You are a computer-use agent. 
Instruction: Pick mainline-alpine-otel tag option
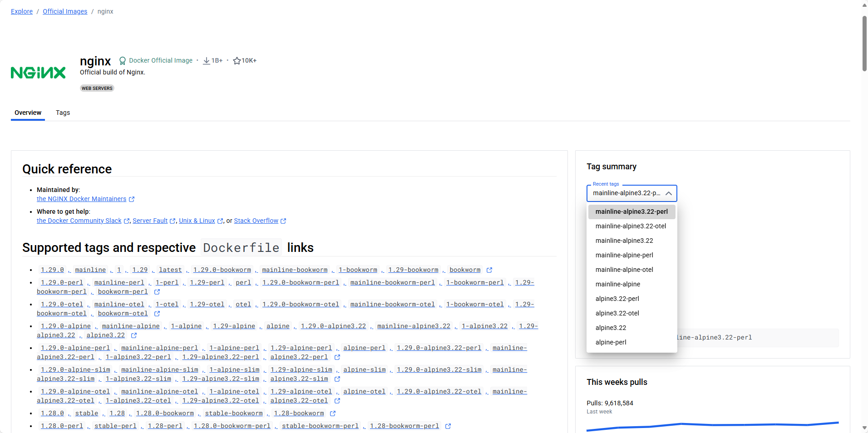tap(631, 270)
